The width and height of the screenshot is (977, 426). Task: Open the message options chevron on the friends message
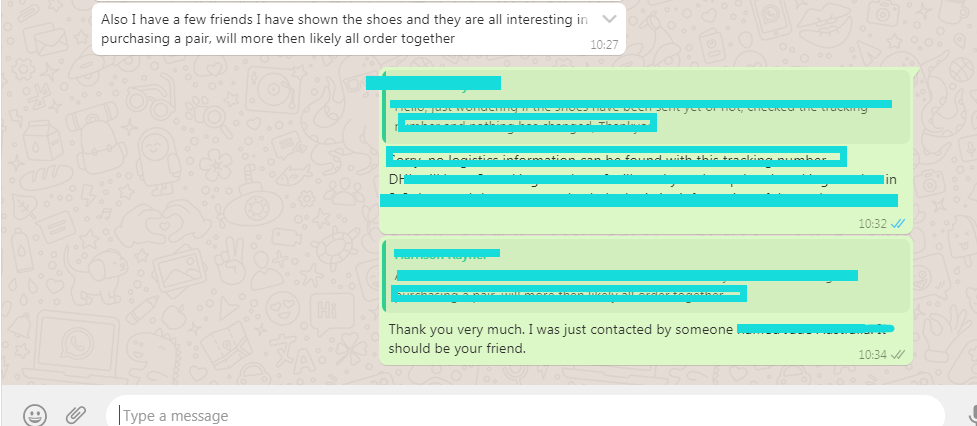(610, 18)
